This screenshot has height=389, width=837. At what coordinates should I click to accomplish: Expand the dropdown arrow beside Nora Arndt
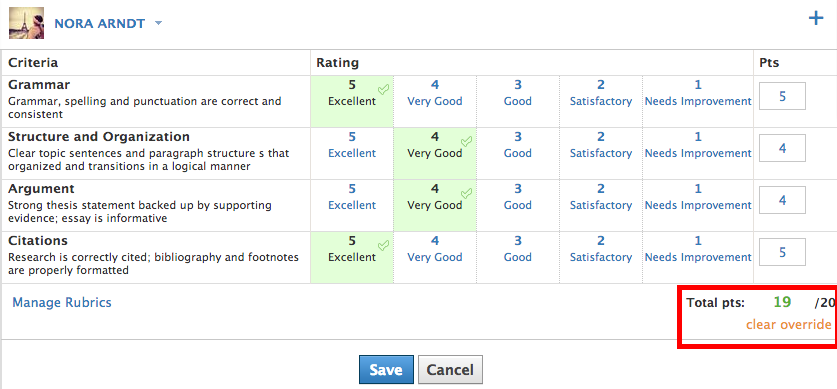tap(158, 23)
